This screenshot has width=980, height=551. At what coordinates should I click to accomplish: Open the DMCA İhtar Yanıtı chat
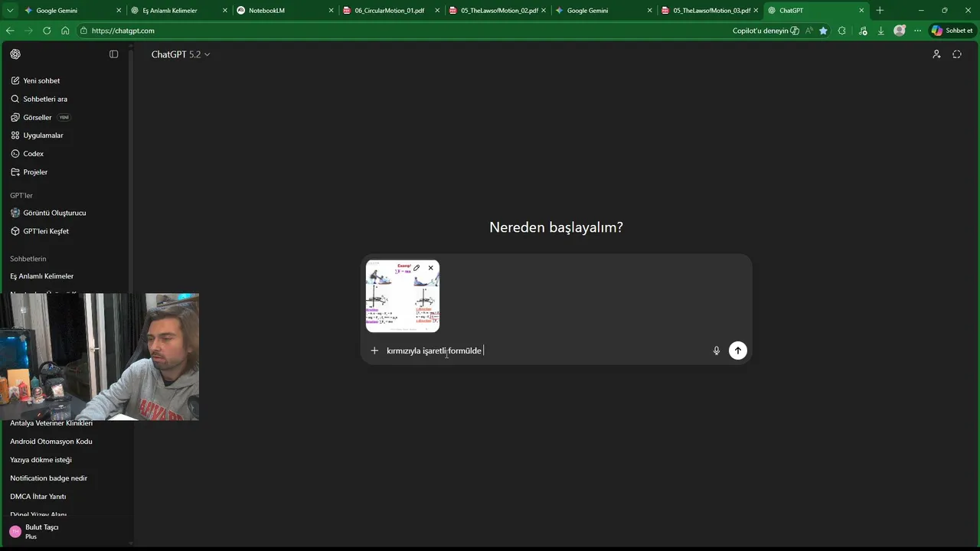(38, 497)
